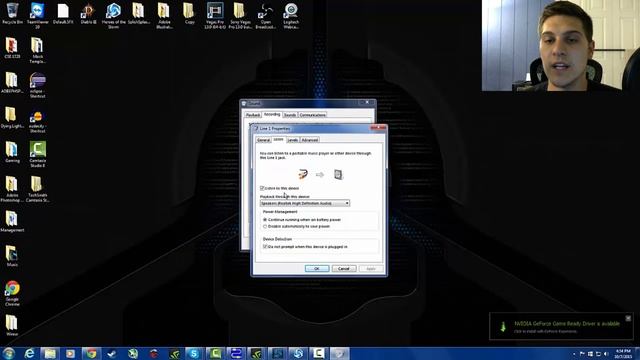The height and width of the screenshot is (360, 640).
Task: Launch Diablo III desktop shortcut
Action: tap(88, 13)
